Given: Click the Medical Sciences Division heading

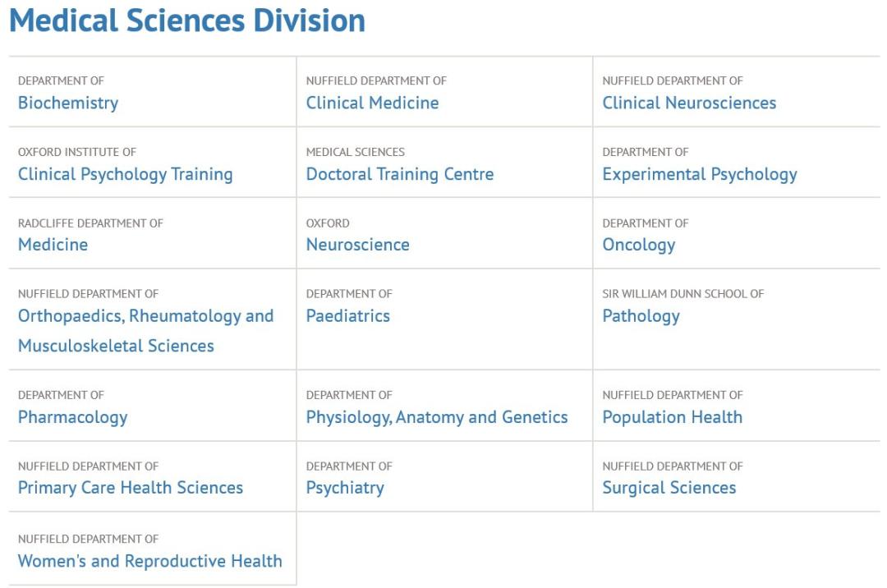Looking at the screenshot, I should 187,21.
